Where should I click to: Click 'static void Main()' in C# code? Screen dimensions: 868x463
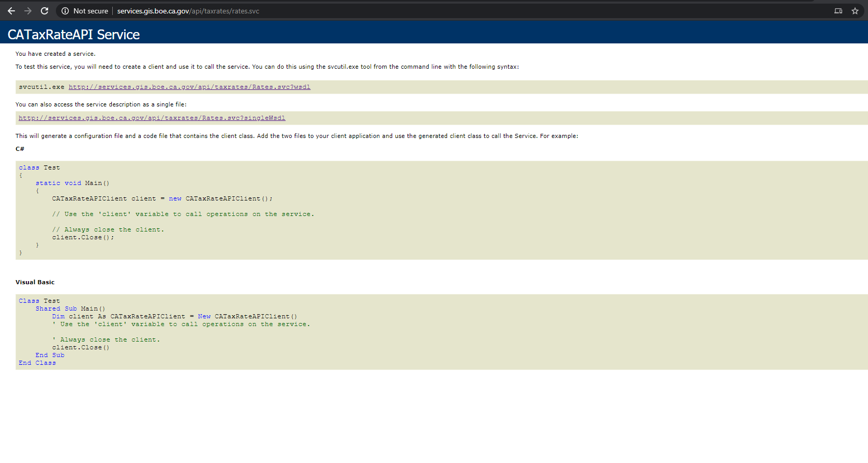click(x=72, y=183)
